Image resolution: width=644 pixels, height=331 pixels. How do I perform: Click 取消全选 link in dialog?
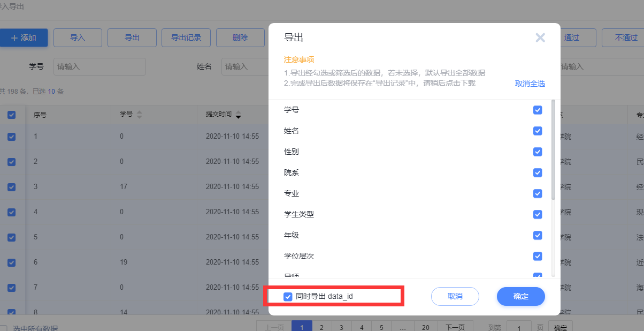[x=530, y=84]
